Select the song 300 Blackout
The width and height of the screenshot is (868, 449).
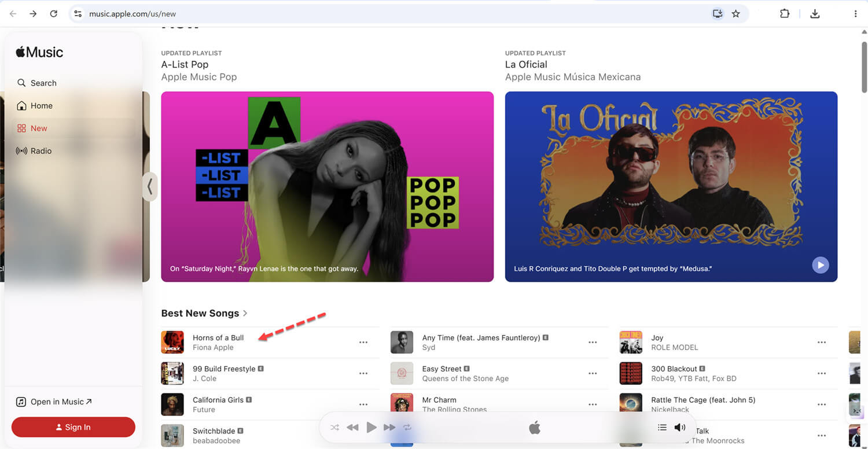(674, 369)
